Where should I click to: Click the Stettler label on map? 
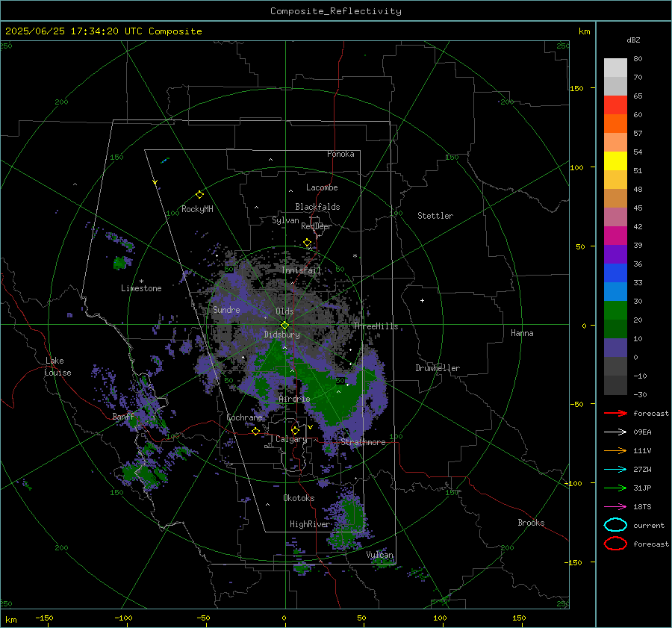point(435,216)
